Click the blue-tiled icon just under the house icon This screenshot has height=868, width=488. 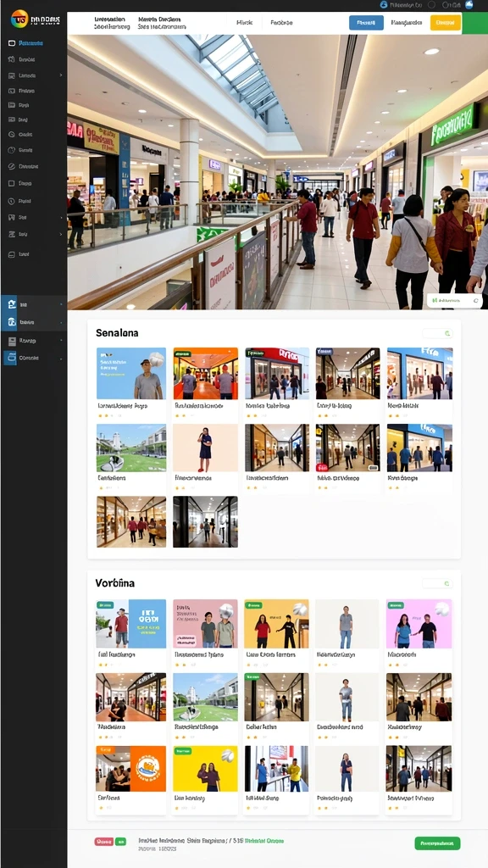coord(12,321)
